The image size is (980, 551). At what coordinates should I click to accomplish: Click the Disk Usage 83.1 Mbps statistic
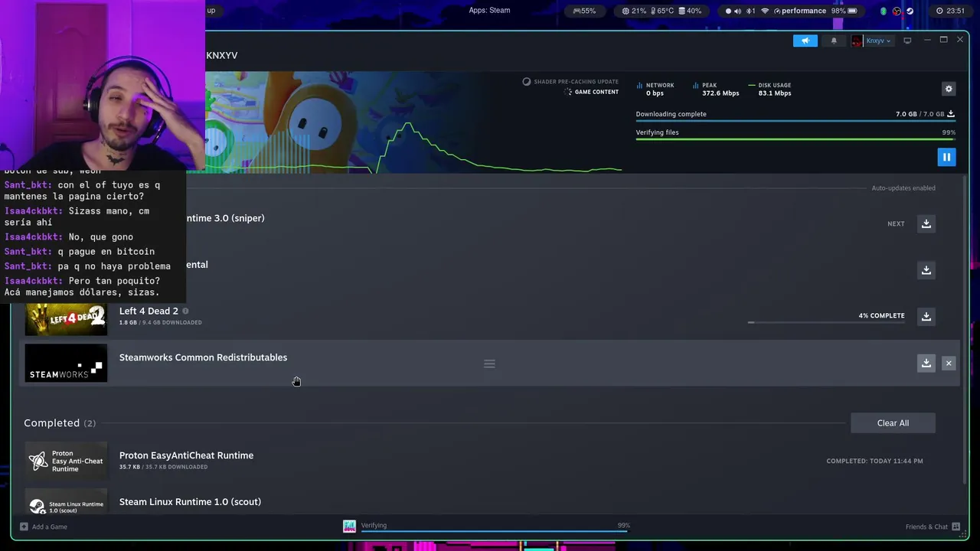click(x=770, y=90)
